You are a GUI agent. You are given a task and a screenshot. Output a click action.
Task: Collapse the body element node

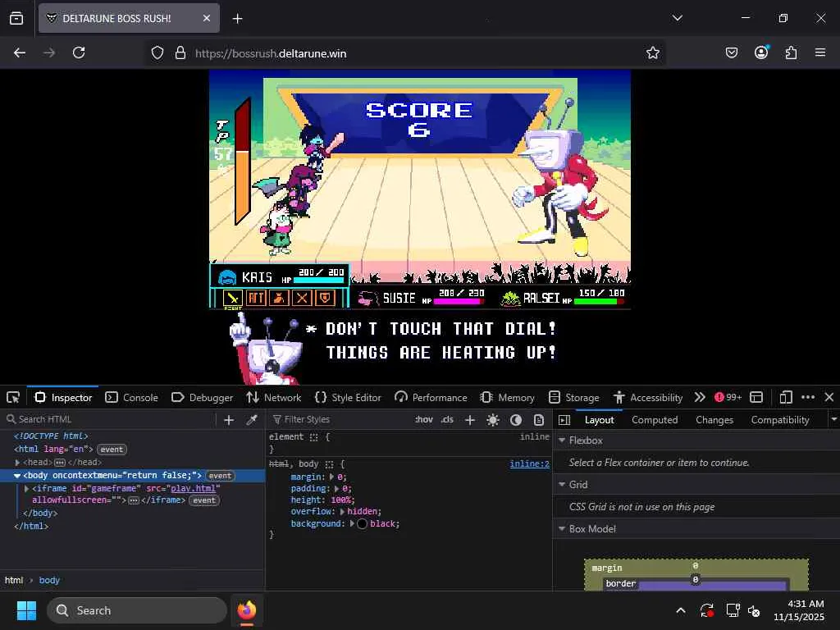tap(17, 476)
